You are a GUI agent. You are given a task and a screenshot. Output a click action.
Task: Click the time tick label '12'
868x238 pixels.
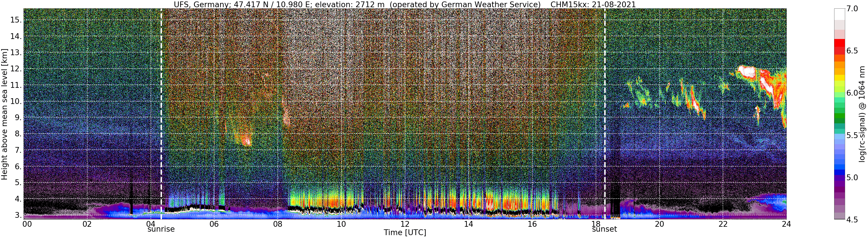[x=405, y=224]
